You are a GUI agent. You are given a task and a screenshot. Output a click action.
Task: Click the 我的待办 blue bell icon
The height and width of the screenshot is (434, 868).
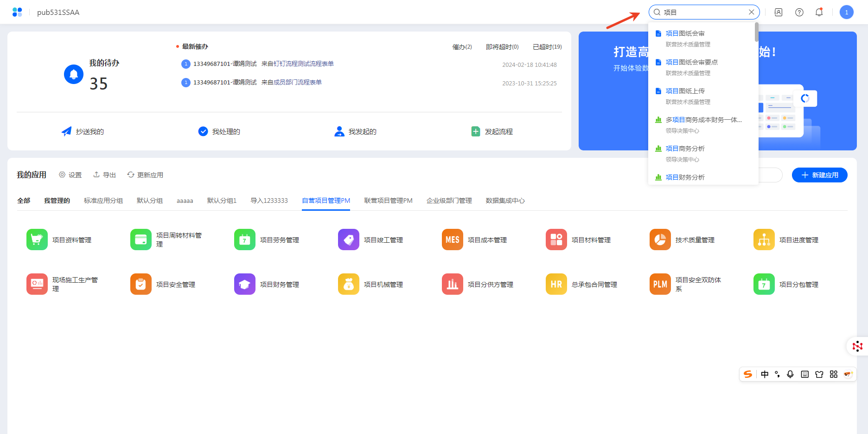(x=74, y=74)
